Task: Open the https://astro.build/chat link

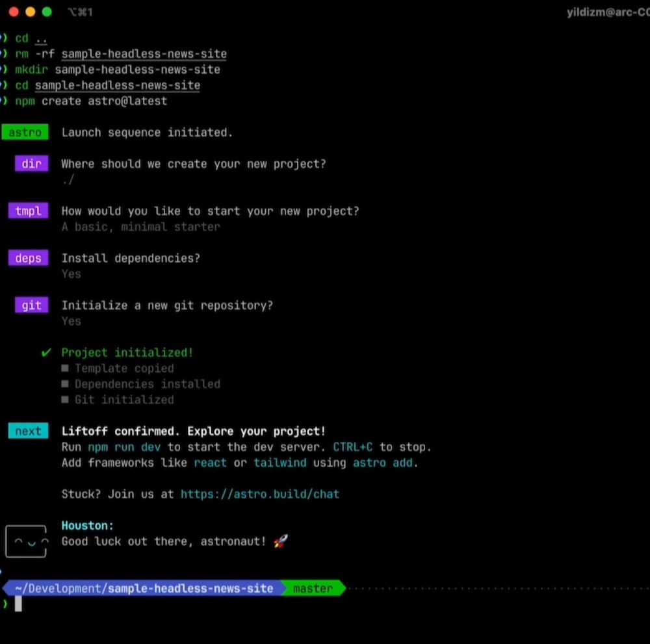Action: 260,494
